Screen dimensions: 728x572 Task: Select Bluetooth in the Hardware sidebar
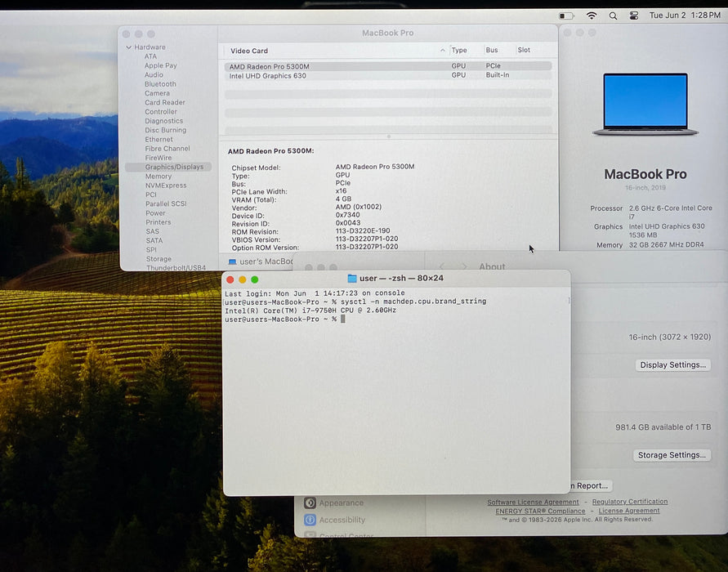click(x=160, y=84)
